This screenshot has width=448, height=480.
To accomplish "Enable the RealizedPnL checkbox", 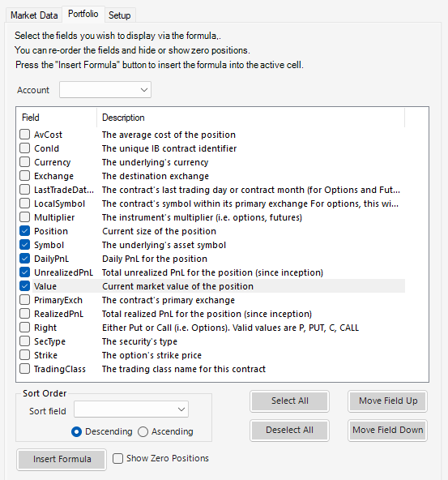I will (x=25, y=313).
